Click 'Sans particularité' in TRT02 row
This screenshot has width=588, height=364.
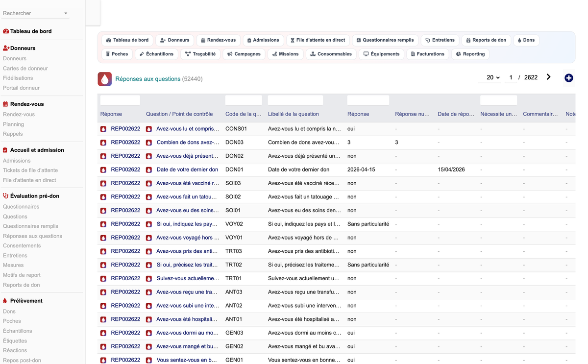(x=368, y=265)
